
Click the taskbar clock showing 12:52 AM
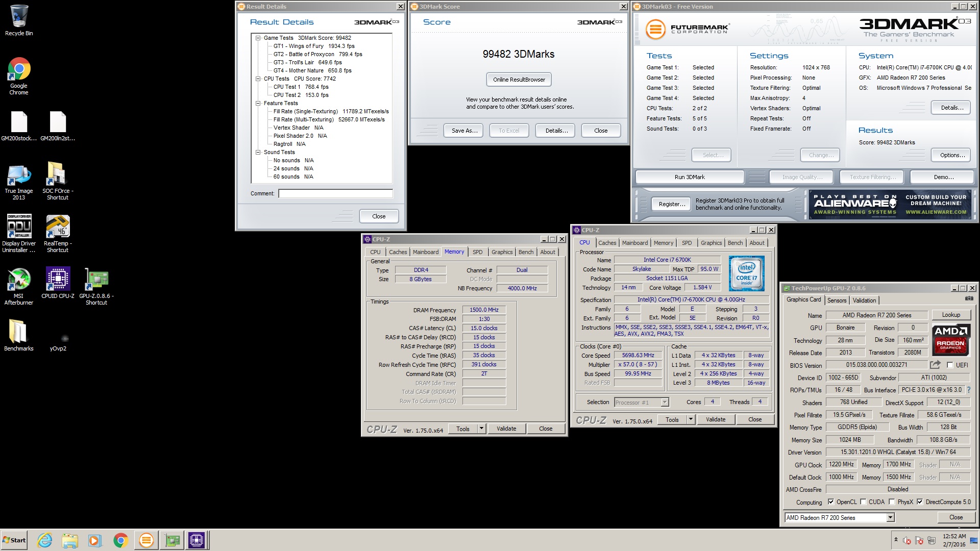click(954, 540)
